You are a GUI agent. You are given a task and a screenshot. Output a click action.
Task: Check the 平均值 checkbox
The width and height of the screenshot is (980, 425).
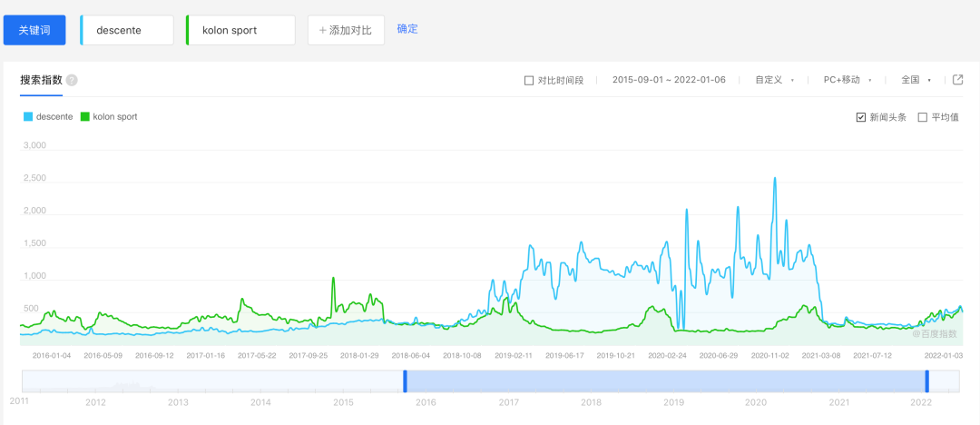923,117
